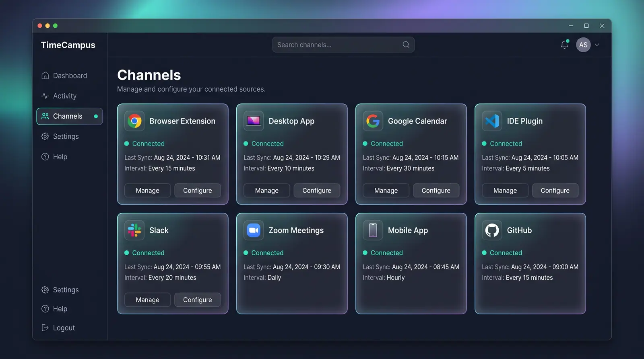Click the red macOS-style window dot
644x359 pixels.
click(40, 26)
